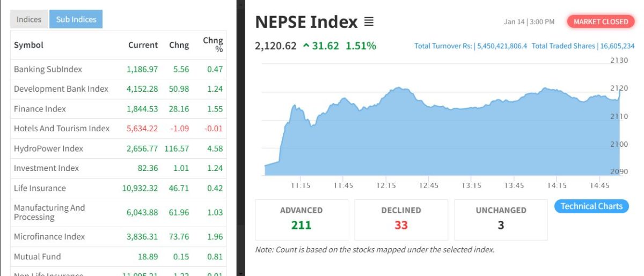Sort table by Symbol column header
This screenshot has height=276, width=644.
coord(28,45)
